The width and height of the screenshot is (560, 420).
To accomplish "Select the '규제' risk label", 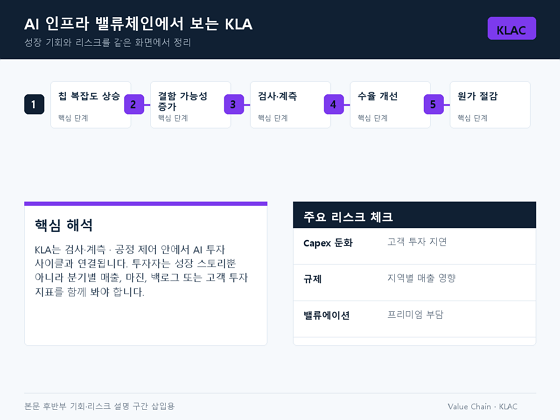I will pos(312,279).
